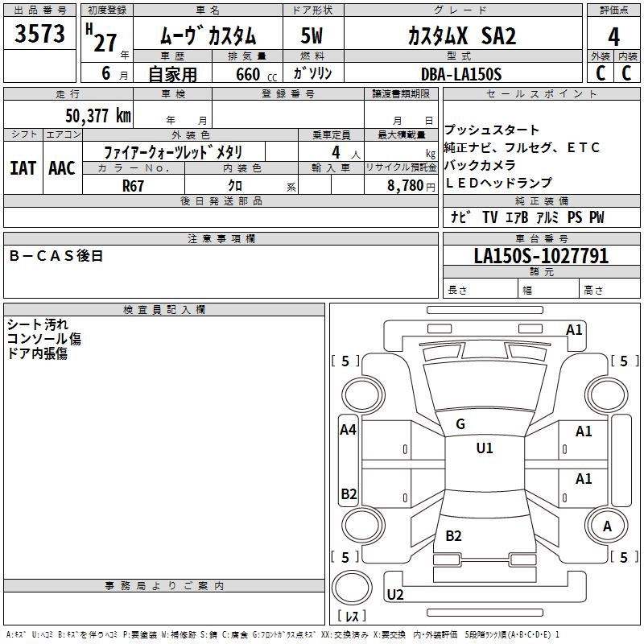The height and width of the screenshot is (644, 644).
Task: Select the overall score 4 cell
Action: (x=613, y=37)
